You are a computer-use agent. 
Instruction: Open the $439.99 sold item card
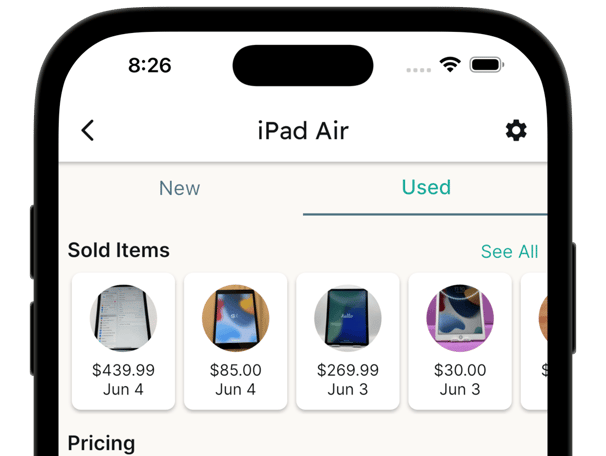pos(123,341)
